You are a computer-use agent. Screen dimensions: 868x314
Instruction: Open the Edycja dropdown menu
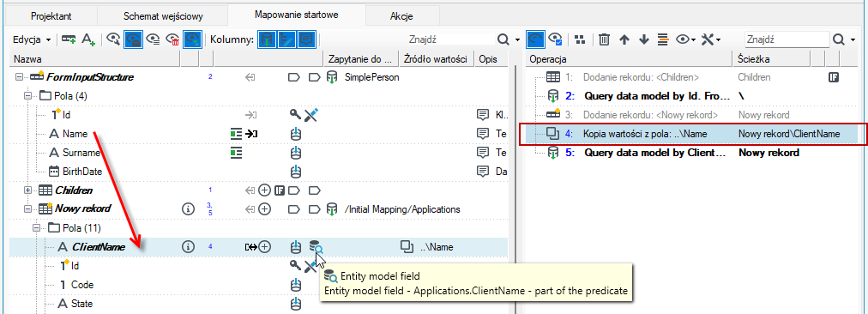point(32,39)
